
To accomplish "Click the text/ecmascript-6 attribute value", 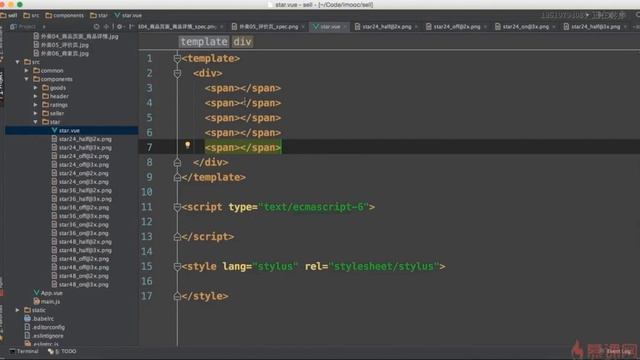I will [x=314, y=207].
